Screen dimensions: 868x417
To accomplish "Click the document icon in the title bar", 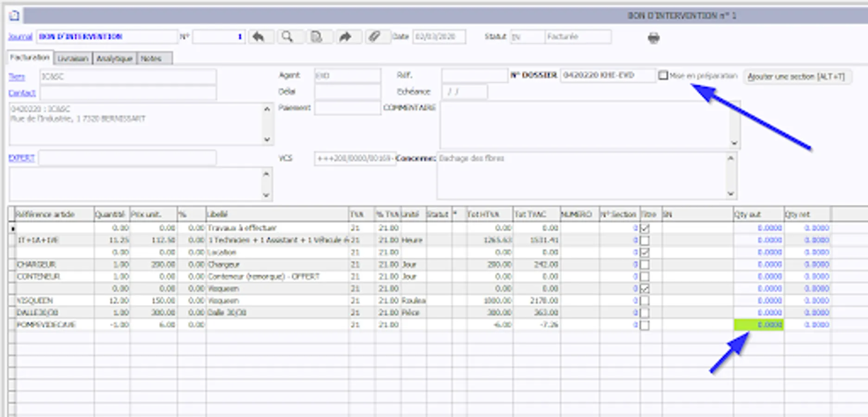I will (x=14, y=16).
